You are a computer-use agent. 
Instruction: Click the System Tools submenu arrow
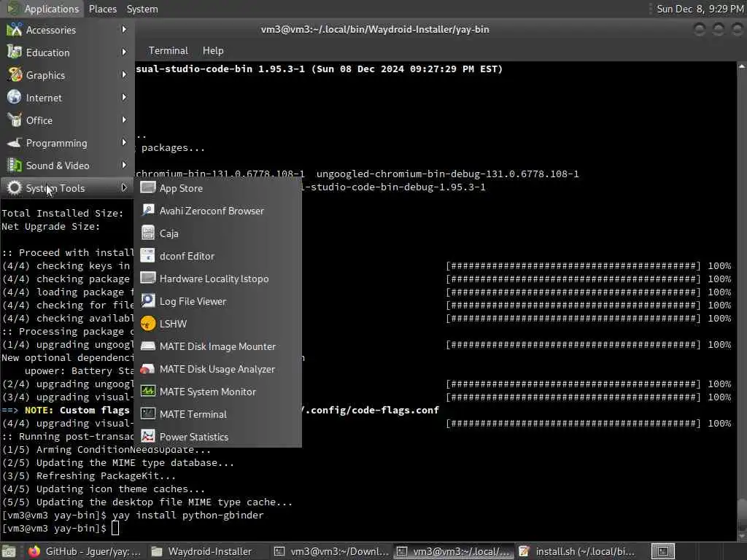[124, 187]
